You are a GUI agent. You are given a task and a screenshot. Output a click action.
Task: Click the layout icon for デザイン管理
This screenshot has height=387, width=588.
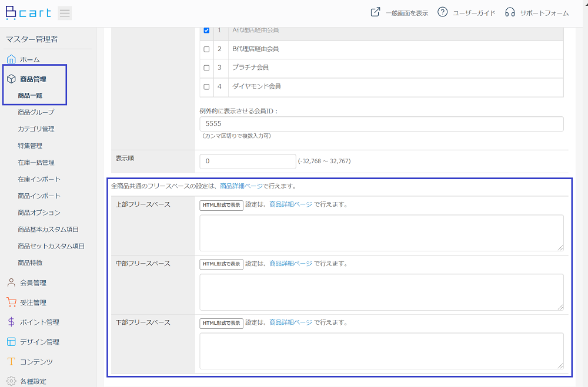click(11, 342)
